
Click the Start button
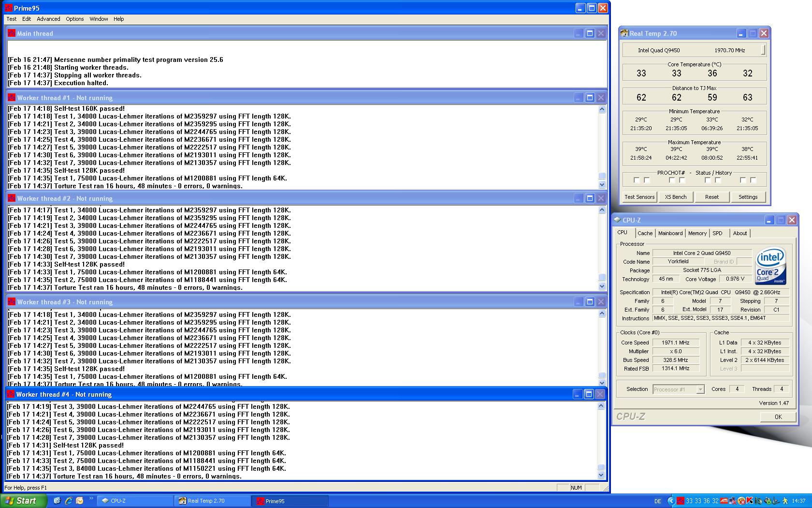pos(24,501)
